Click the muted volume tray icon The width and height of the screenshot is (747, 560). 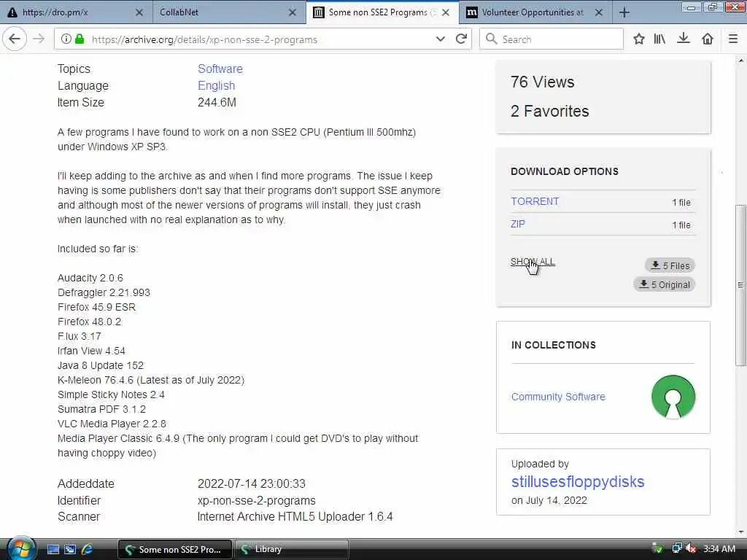(x=692, y=548)
